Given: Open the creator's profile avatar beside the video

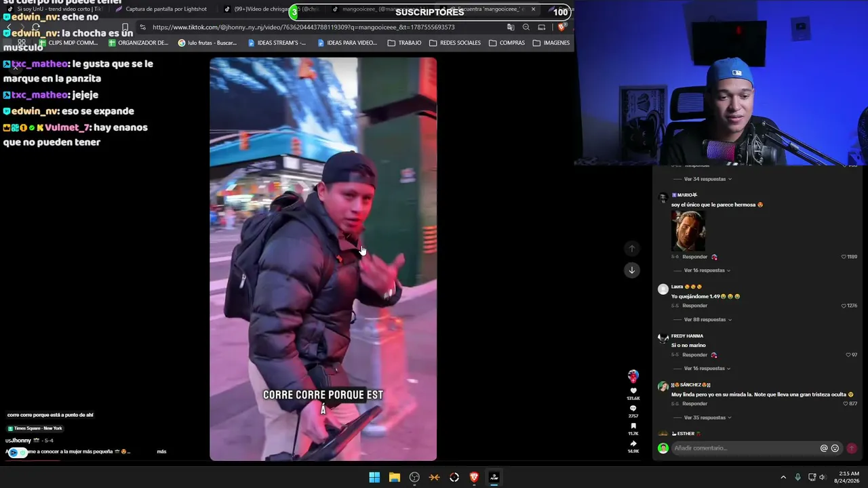Looking at the screenshot, I should pyautogui.click(x=633, y=375).
